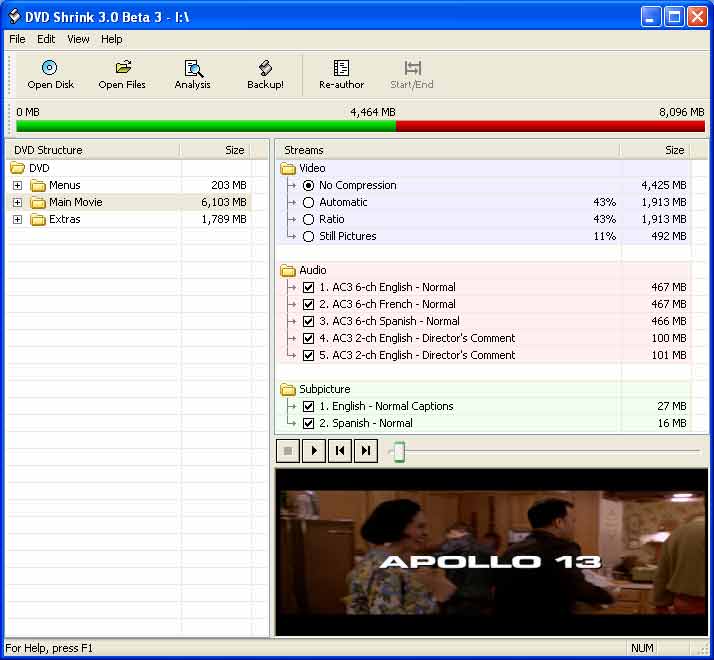Image resolution: width=714 pixels, height=660 pixels.
Task: Click the 6,103 MB Main Movie size
Action: pyautogui.click(x=224, y=202)
